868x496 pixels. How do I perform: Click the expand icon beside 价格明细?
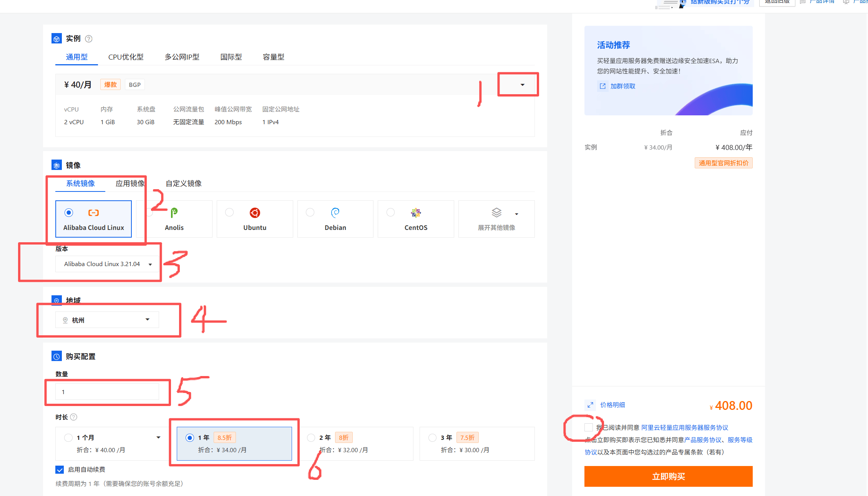click(590, 405)
